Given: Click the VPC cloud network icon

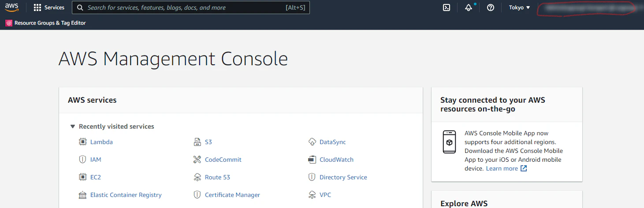Looking at the screenshot, I should pos(312,195).
